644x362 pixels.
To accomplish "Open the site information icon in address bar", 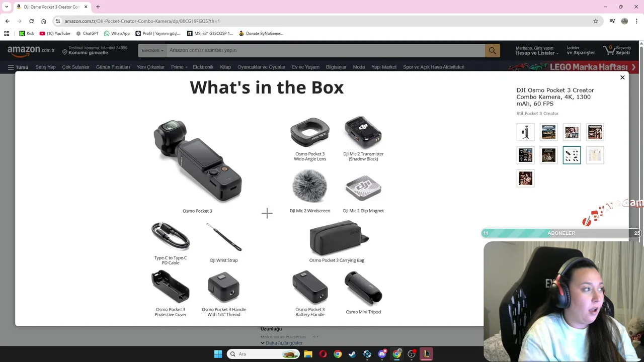I will pos(58,21).
